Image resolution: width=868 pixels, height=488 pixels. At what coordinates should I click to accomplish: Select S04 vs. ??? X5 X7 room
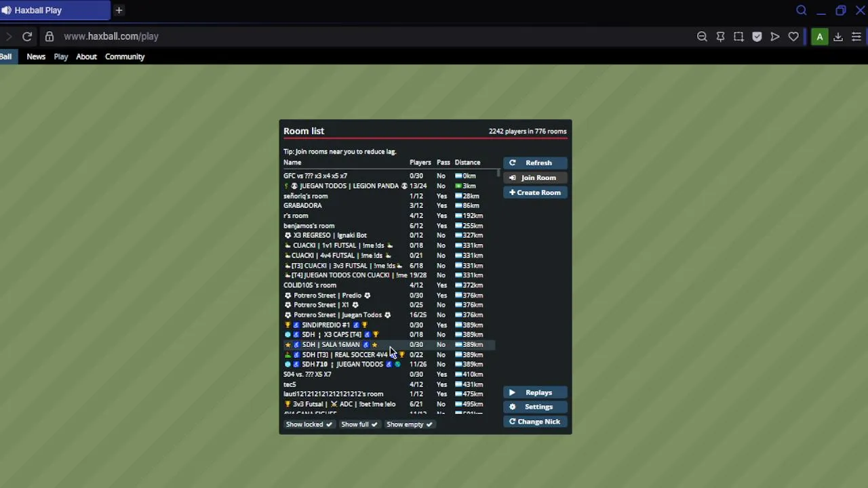389,374
